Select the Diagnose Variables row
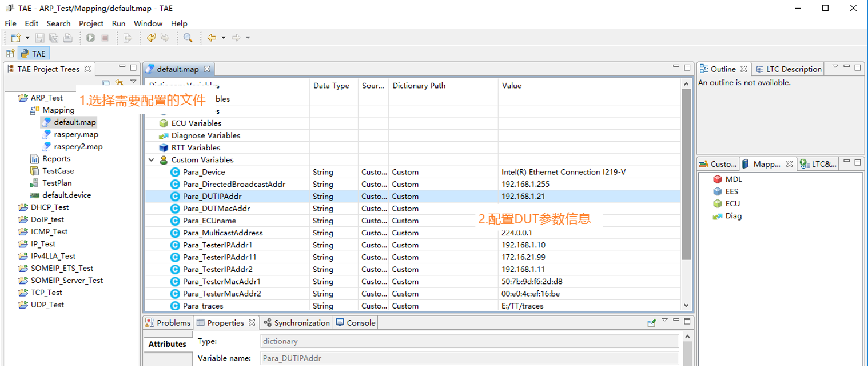Image resolution: width=868 pixels, height=368 pixels. coord(413,135)
